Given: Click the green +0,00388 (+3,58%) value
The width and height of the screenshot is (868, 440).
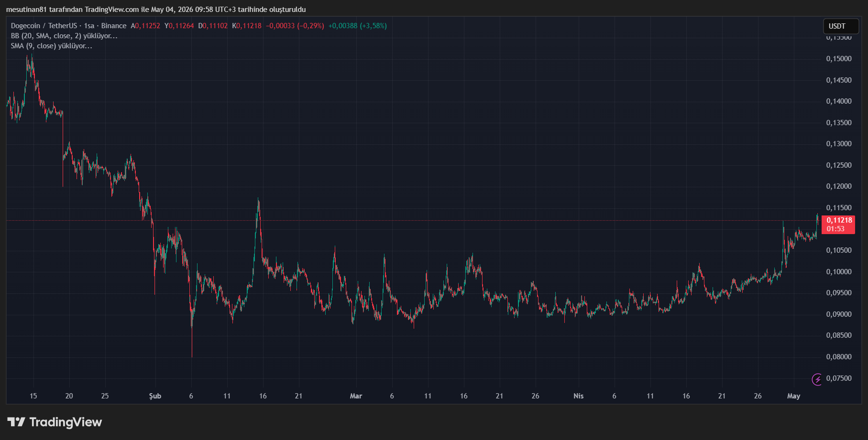Looking at the screenshot, I should click(x=358, y=26).
